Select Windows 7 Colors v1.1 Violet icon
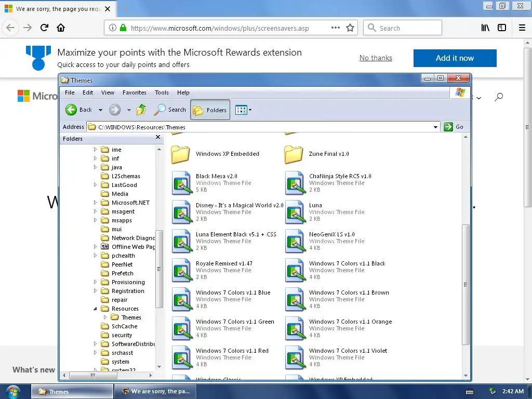Screen dimensions: 532x399 click(x=295, y=357)
